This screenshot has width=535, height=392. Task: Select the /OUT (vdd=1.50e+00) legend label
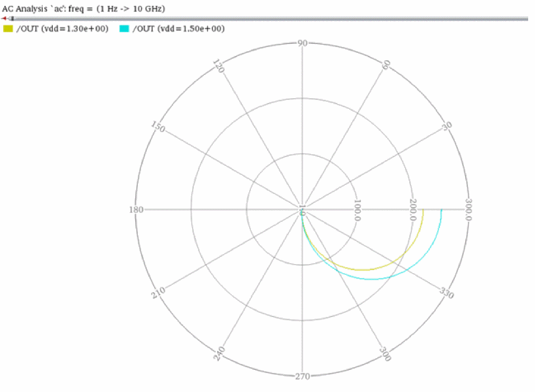coord(179,29)
